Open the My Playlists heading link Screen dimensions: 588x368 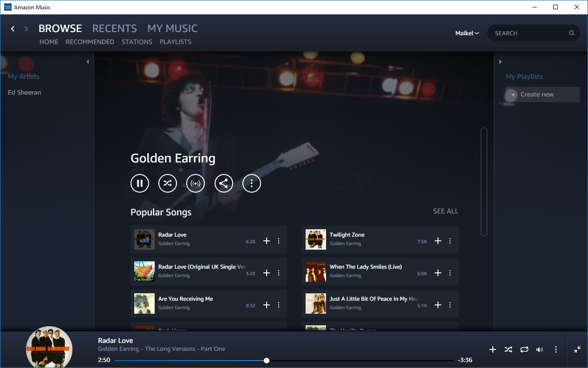click(524, 77)
